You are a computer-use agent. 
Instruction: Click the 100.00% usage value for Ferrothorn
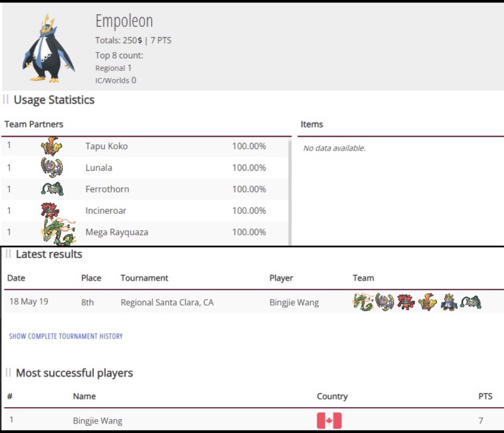(250, 189)
